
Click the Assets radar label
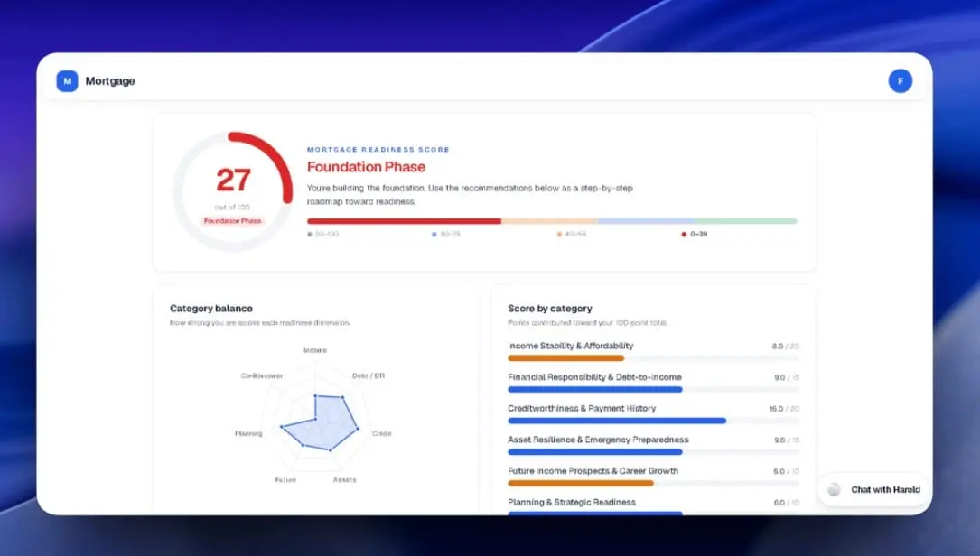pyautogui.click(x=344, y=480)
